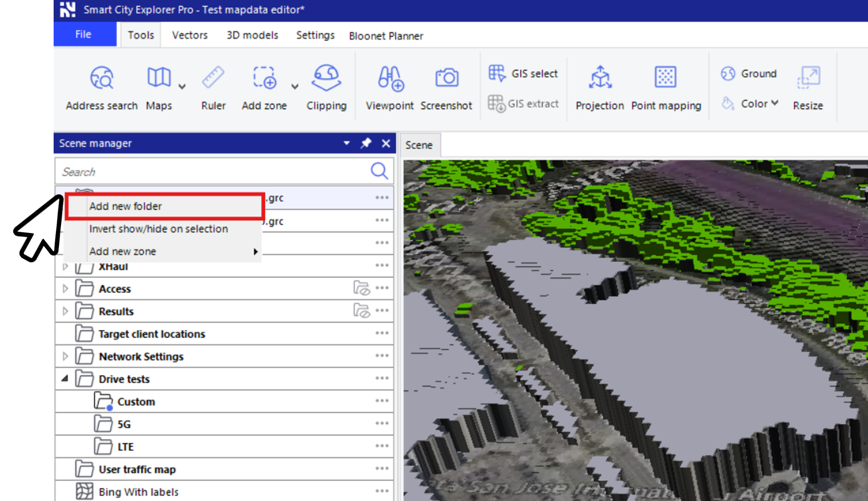Click the Scene manager search field

[x=224, y=171]
